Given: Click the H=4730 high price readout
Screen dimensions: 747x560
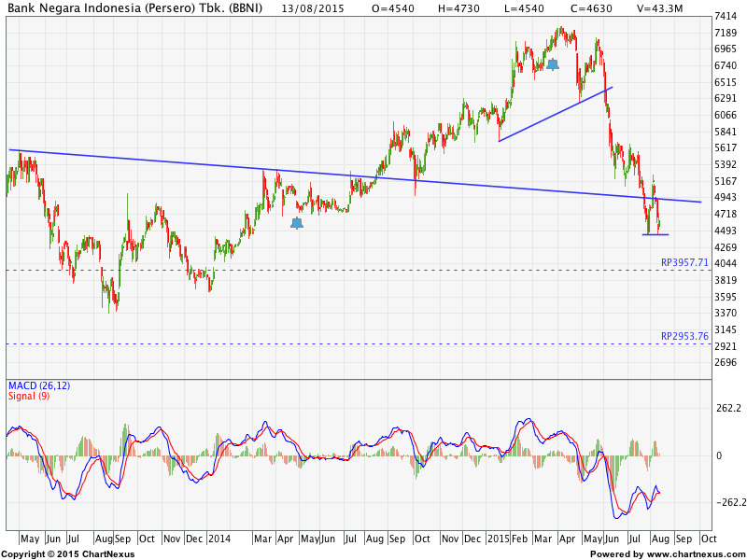Looking at the screenshot, I should click(453, 7).
